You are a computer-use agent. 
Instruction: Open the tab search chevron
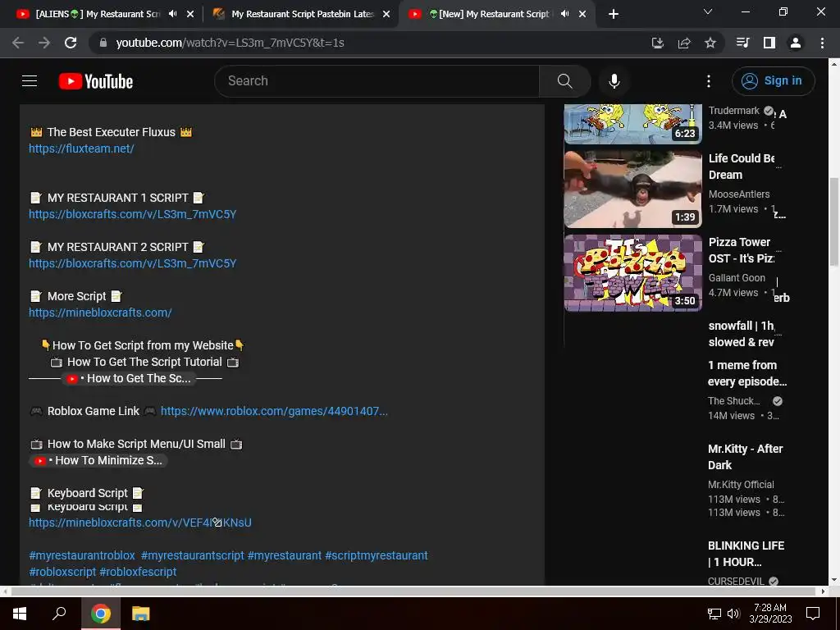(708, 11)
